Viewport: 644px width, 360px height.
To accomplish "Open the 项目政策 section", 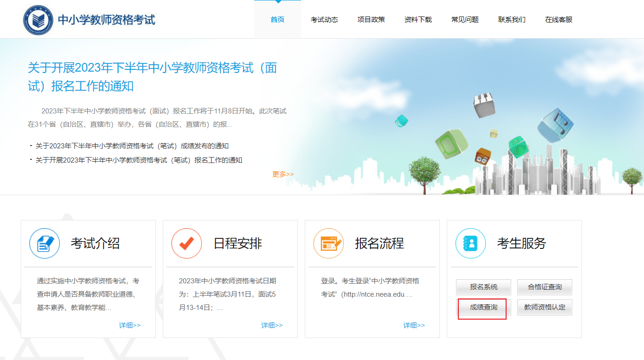I will point(370,20).
